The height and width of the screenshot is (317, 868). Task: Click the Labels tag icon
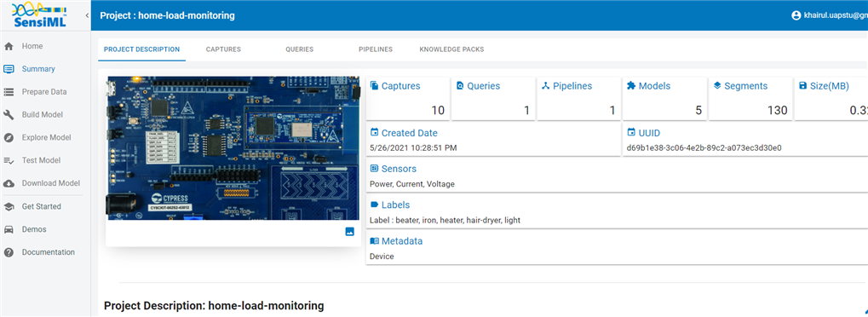point(374,205)
